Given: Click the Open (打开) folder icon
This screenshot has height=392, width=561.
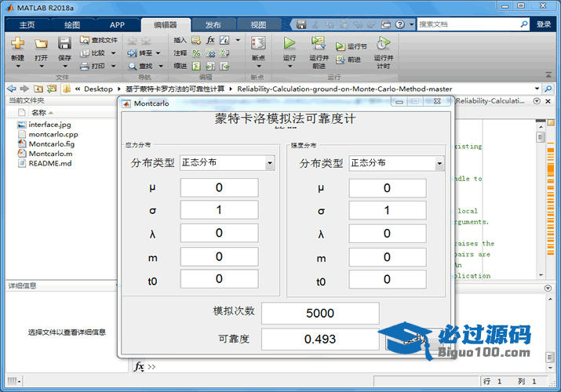Looking at the screenshot, I should tap(41, 44).
